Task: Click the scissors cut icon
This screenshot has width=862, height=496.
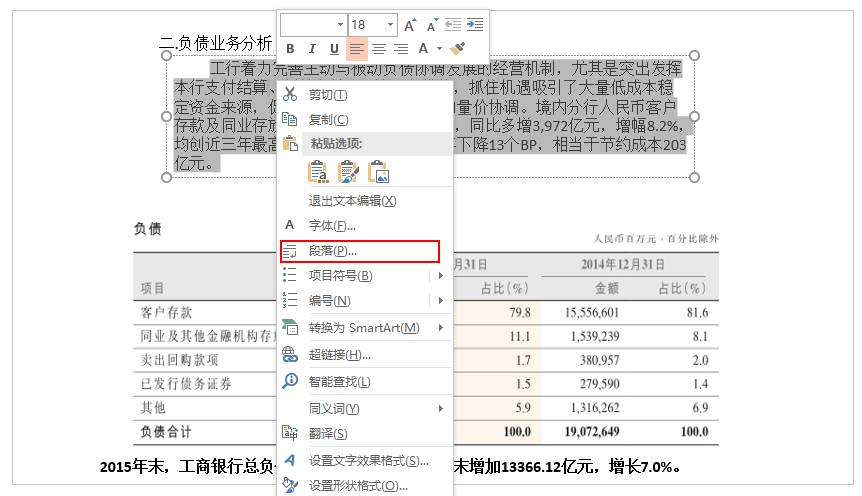Action: (x=290, y=94)
